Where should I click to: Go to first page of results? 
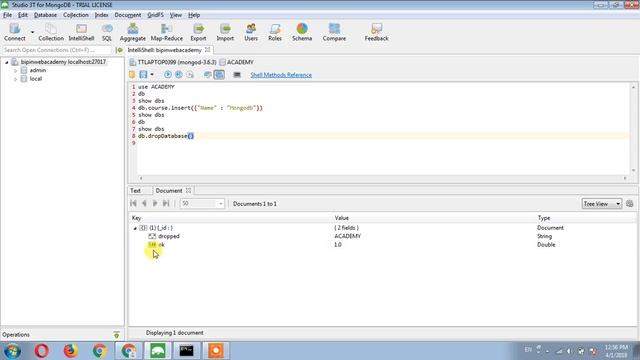click(x=133, y=203)
